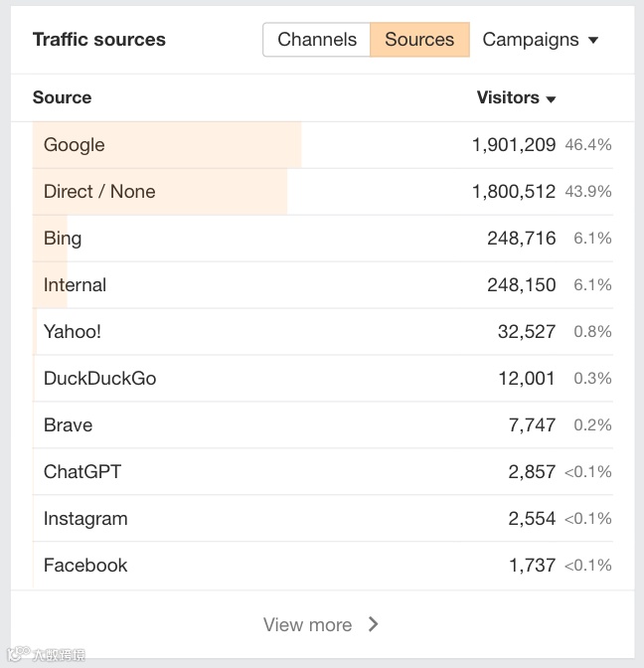
Task: Click the View more link
Action: coord(308,624)
